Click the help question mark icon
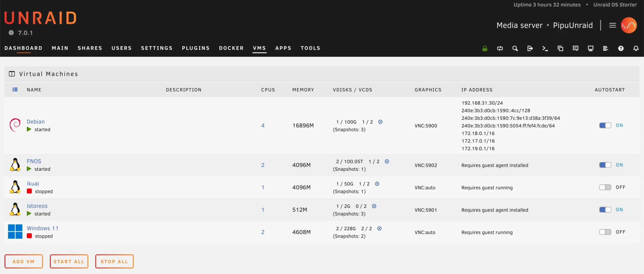 coord(621,48)
